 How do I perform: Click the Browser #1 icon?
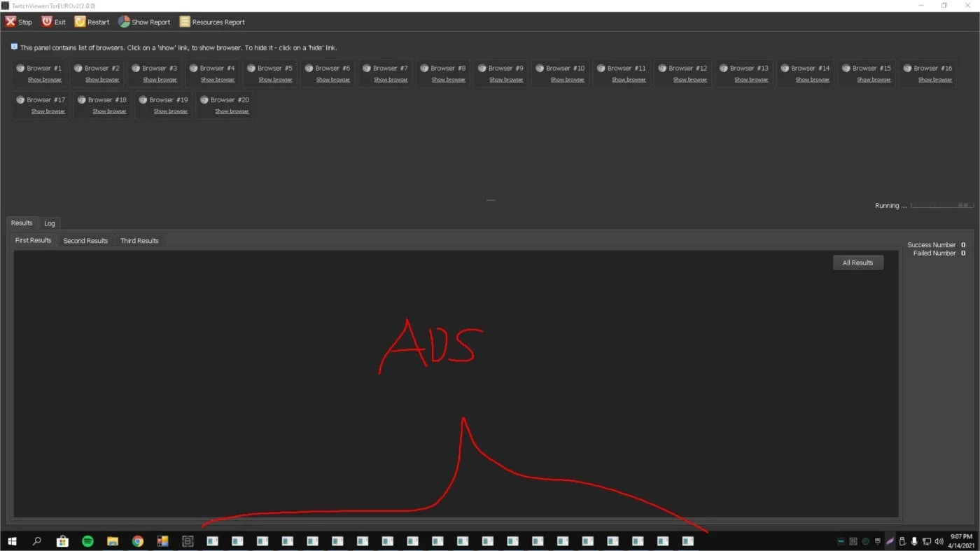click(20, 69)
